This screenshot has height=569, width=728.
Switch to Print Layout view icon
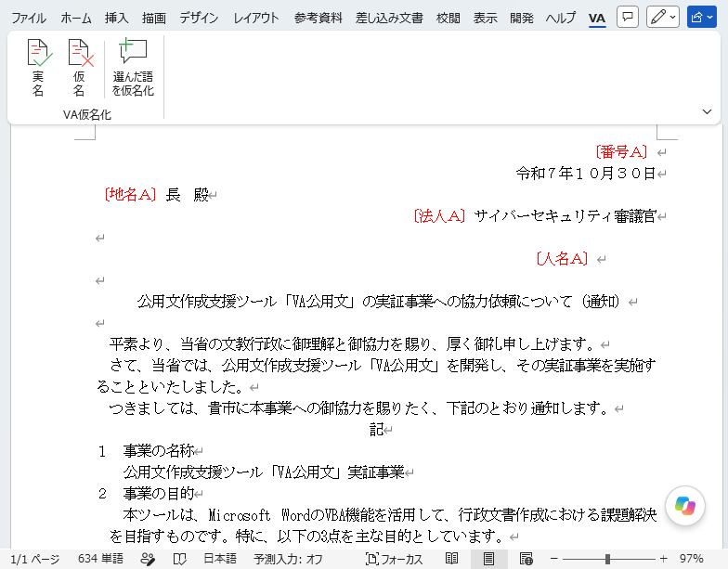coord(488,559)
